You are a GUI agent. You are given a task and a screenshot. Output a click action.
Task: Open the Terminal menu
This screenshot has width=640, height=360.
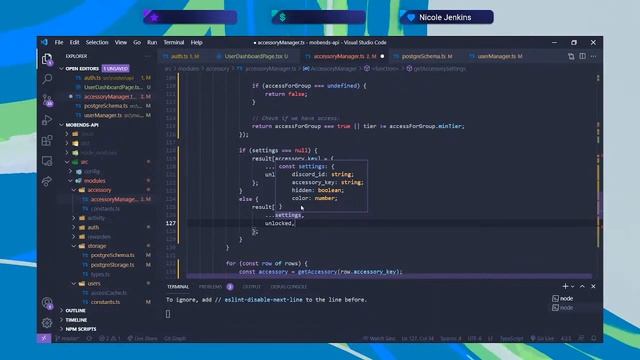pos(174,42)
